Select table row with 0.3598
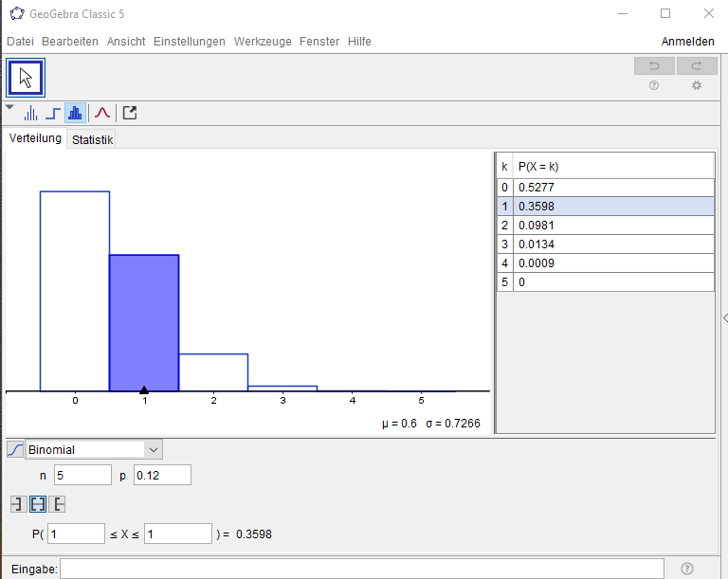Image resolution: width=728 pixels, height=579 pixels. pos(606,207)
